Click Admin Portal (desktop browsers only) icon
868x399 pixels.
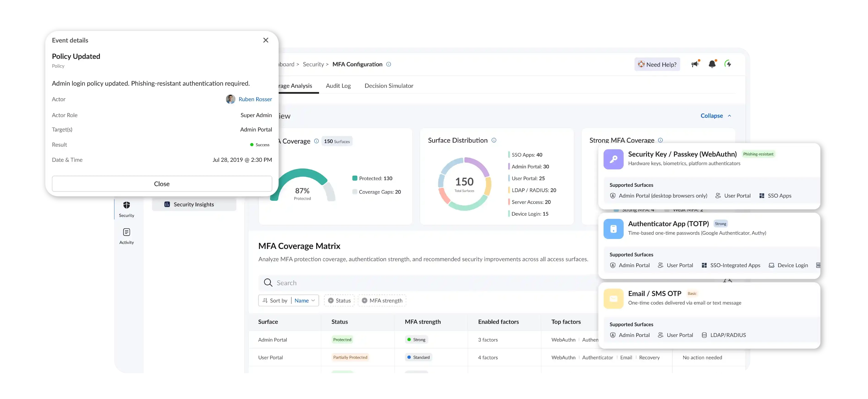click(613, 196)
